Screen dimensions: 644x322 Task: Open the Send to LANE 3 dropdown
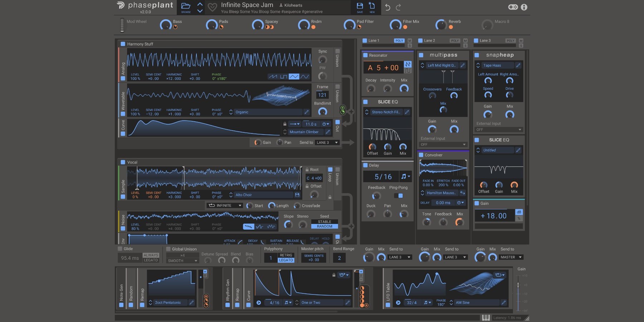327,142
